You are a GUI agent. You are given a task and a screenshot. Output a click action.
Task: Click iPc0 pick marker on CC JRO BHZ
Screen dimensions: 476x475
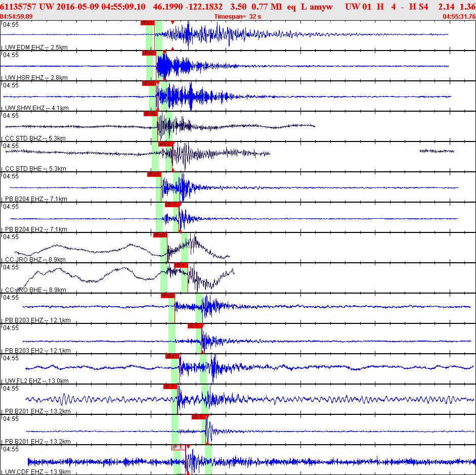160,235
